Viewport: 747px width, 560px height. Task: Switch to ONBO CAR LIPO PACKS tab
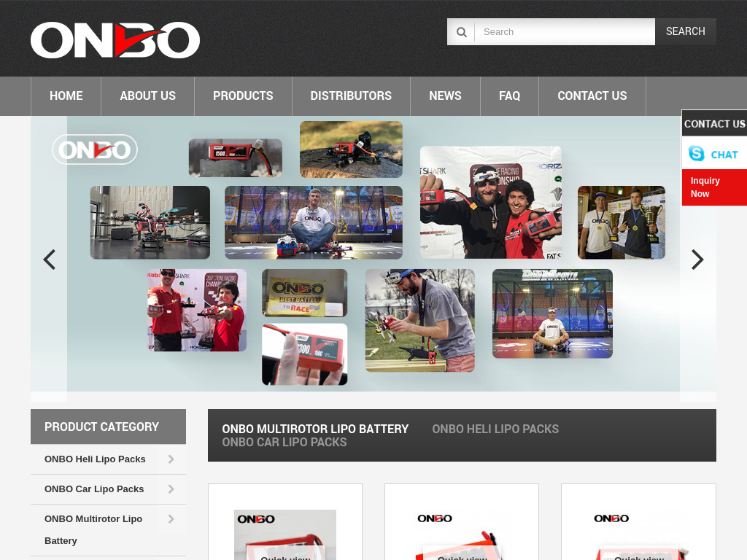click(285, 442)
